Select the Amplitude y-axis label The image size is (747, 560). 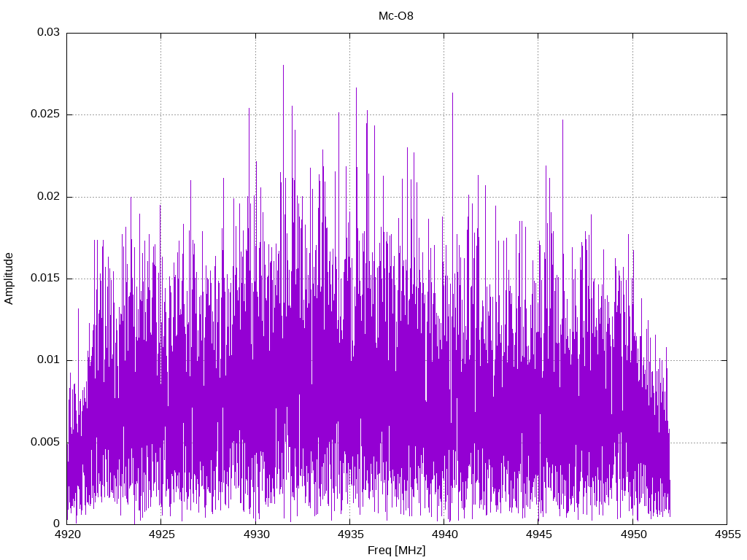coord(9,279)
